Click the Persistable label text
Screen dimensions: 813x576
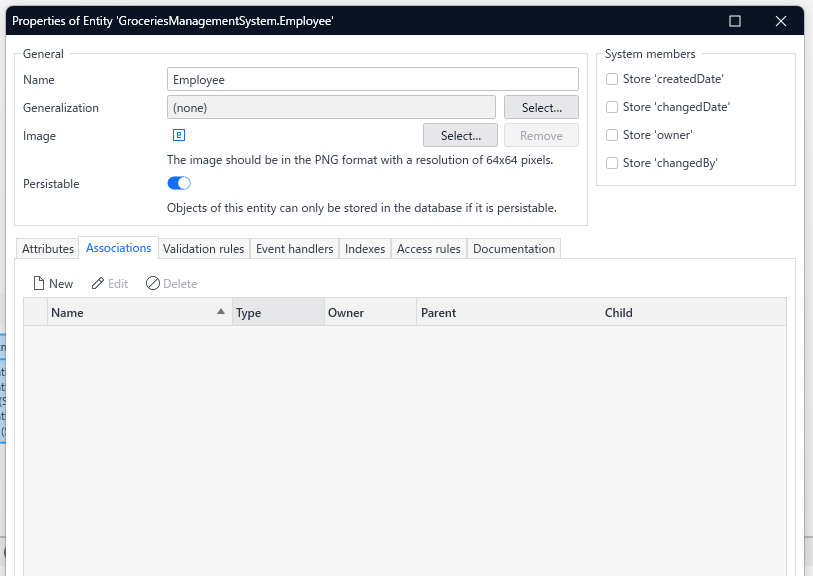point(51,184)
